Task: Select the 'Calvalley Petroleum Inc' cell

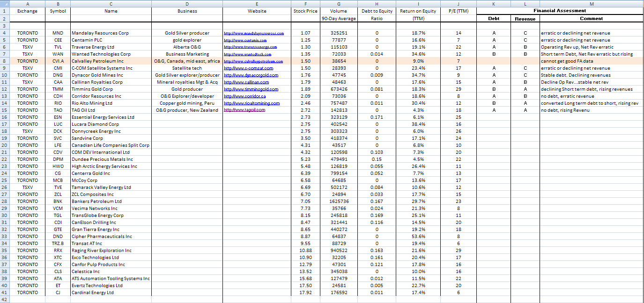Action: pyautogui.click(x=111, y=61)
